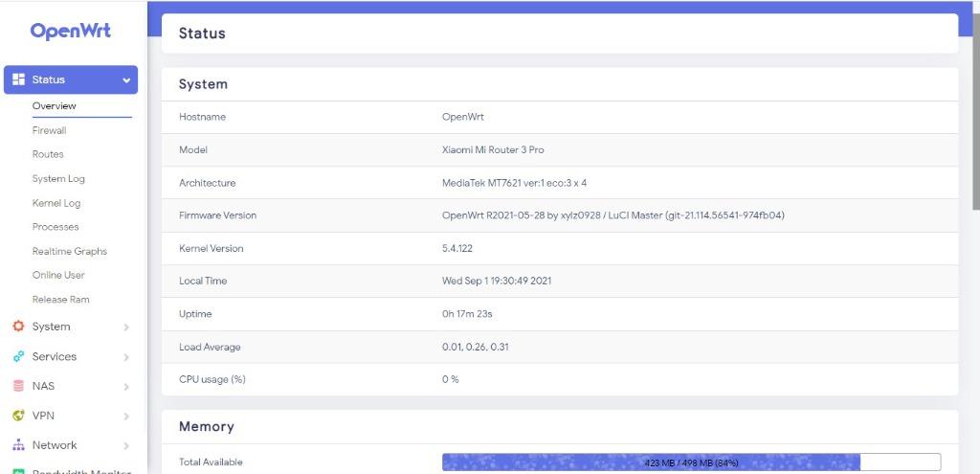Viewport: 980px width, 474px height.
Task: Click the NAS storage icon
Action: click(x=18, y=386)
